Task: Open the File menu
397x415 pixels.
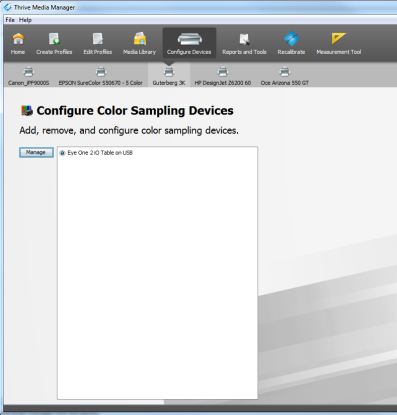Action: tap(10, 20)
